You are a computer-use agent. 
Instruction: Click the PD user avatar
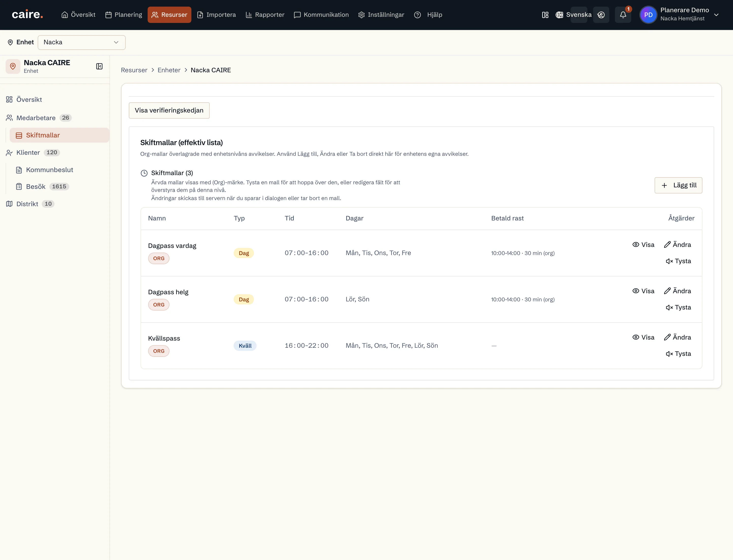[648, 15]
